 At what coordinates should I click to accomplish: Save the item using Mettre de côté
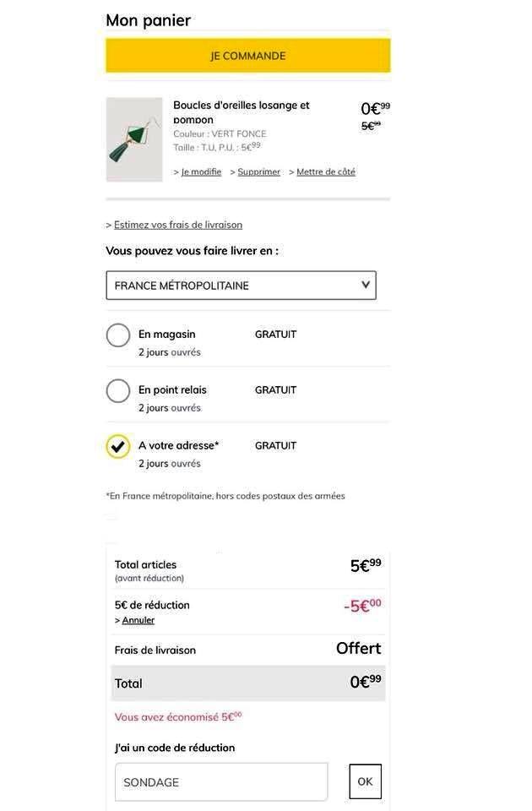pos(325,171)
